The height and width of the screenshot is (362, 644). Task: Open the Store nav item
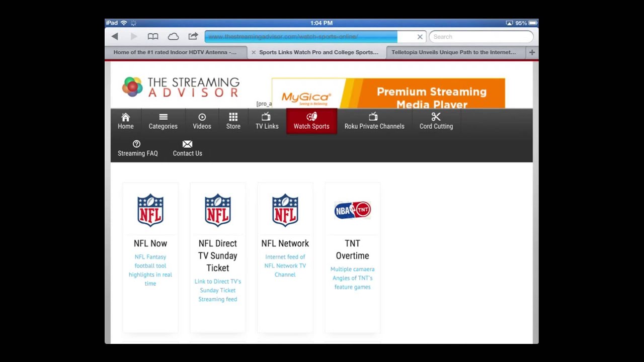click(233, 121)
